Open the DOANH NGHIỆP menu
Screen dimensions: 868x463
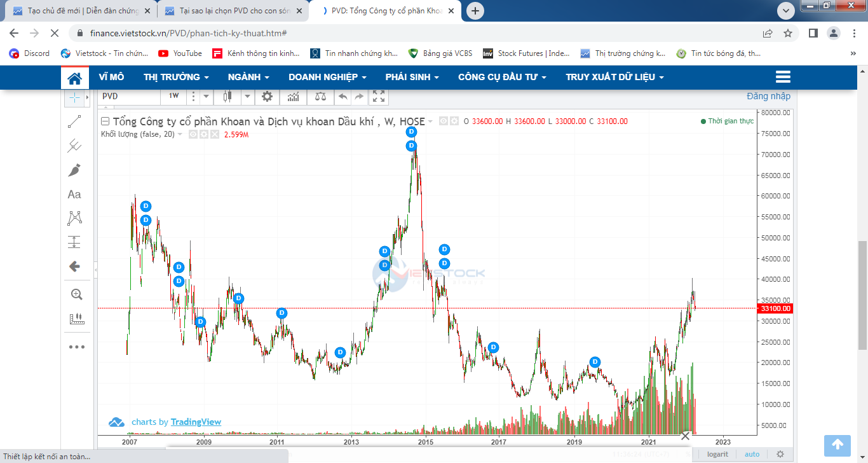[x=327, y=77]
